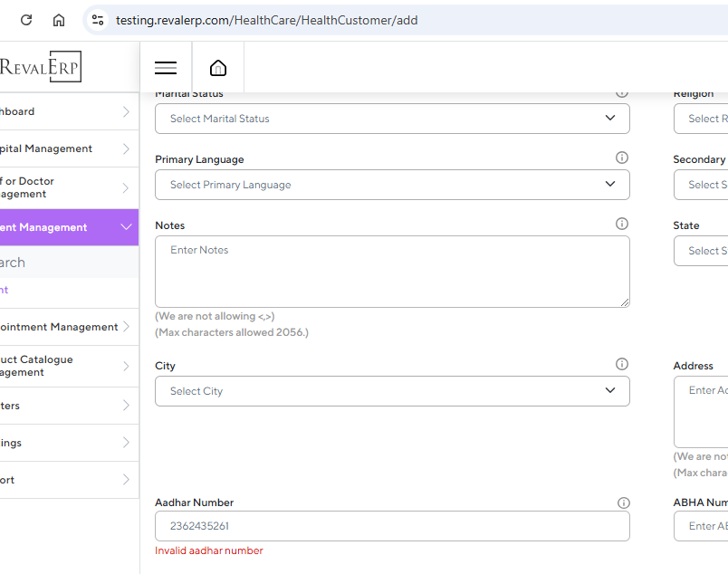Click info icon next to Aadhar Number

(623, 503)
